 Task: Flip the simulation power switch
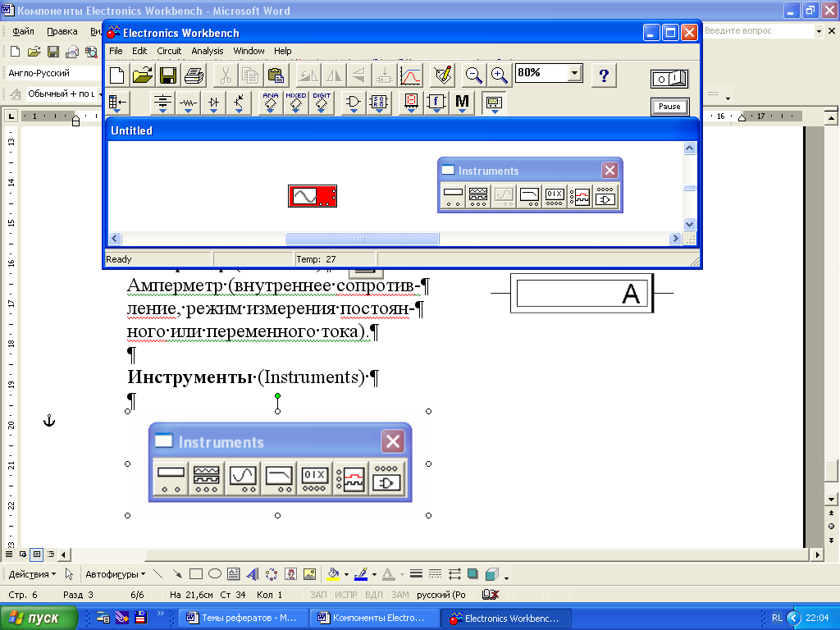[x=669, y=79]
